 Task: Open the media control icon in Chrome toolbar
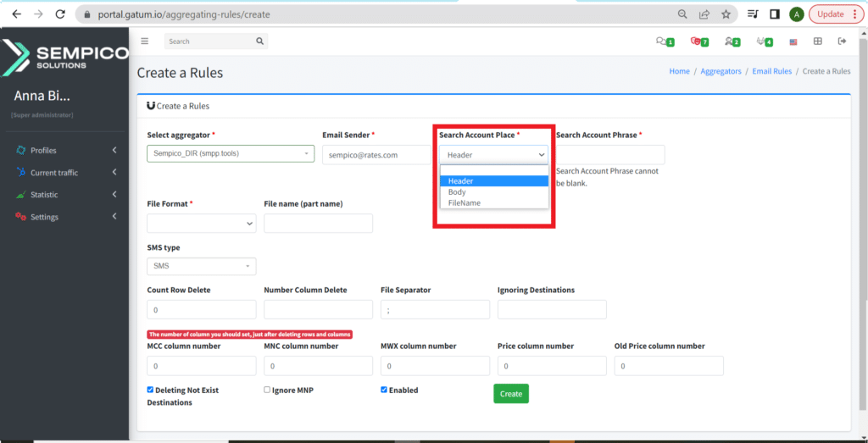[x=753, y=14]
